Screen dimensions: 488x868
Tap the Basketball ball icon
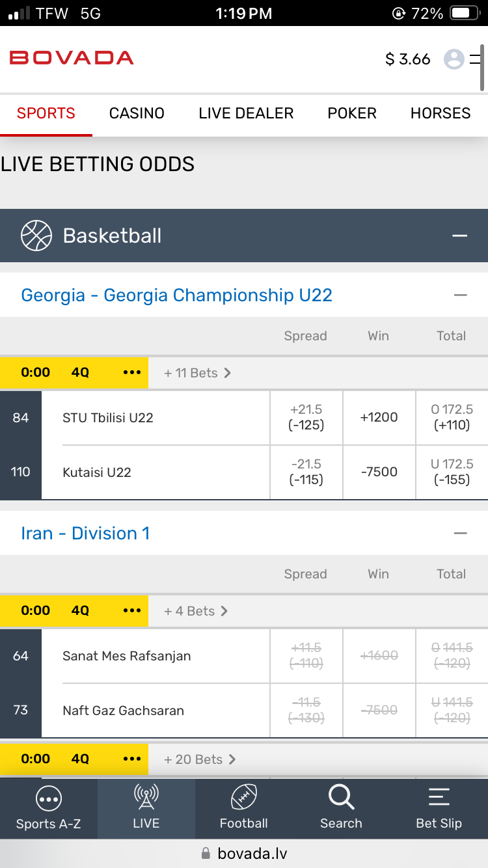[x=36, y=236]
